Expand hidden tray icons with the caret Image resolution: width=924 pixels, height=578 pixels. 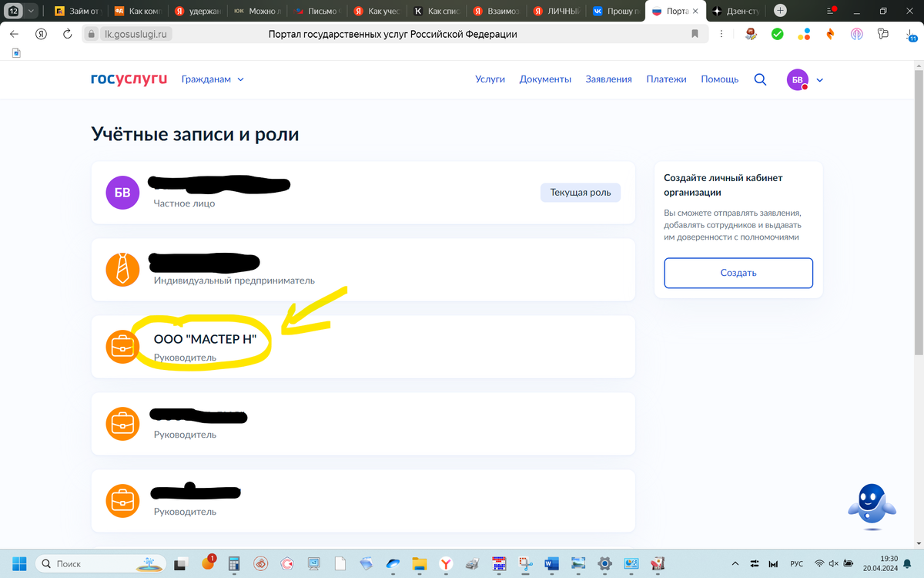coord(735,563)
